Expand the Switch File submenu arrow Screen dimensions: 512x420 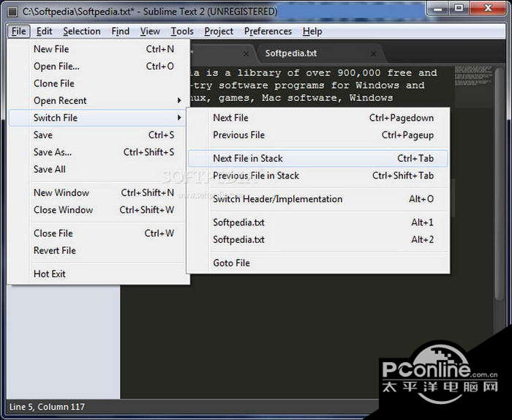pos(179,118)
